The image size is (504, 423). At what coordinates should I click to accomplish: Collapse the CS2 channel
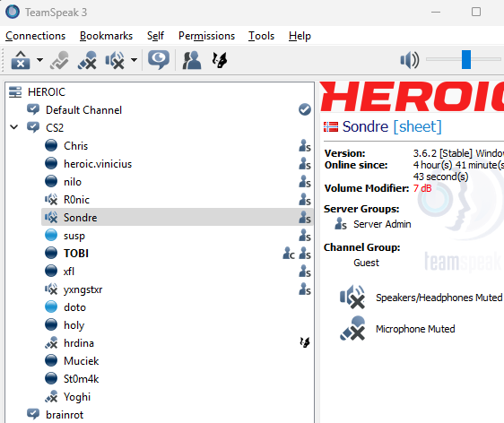pos(13,127)
